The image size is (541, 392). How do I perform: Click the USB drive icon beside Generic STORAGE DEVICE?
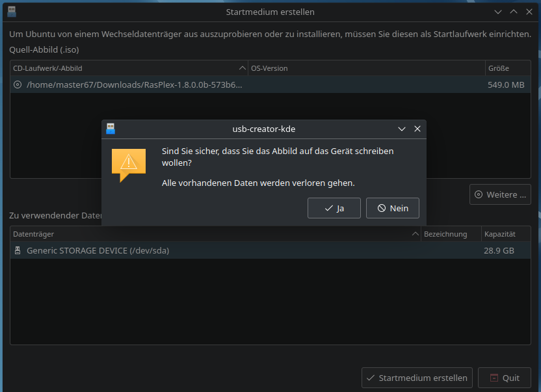[18, 250]
